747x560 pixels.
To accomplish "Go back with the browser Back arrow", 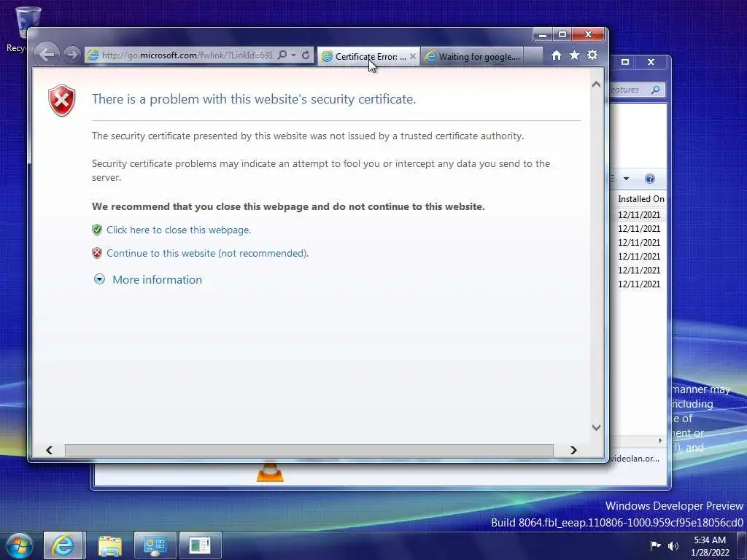I will (47, 54).
